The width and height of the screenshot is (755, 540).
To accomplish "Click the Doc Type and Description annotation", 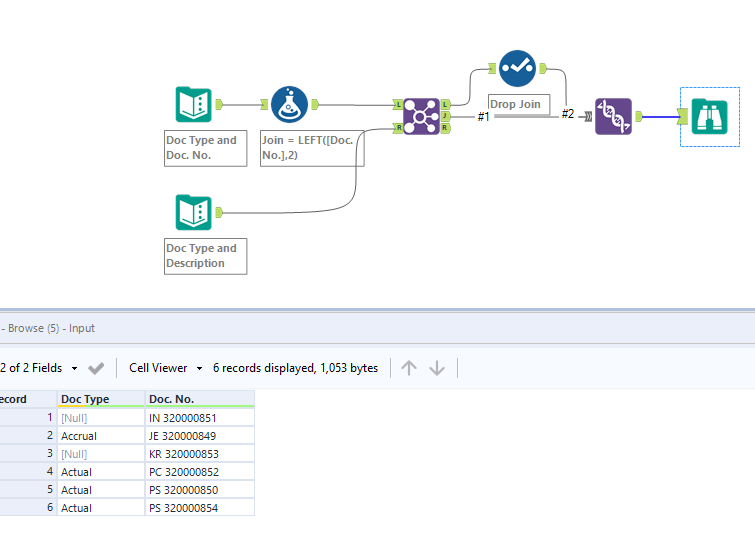I will 206,256.
